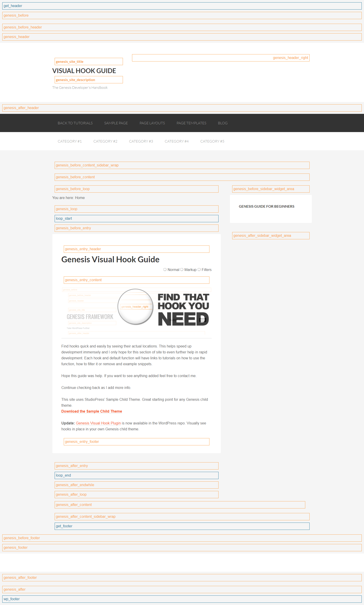Image resolution: width=364 pixels, height=605 pixels.
Task: Select the Normal radio button
Action: click(165, 269)
